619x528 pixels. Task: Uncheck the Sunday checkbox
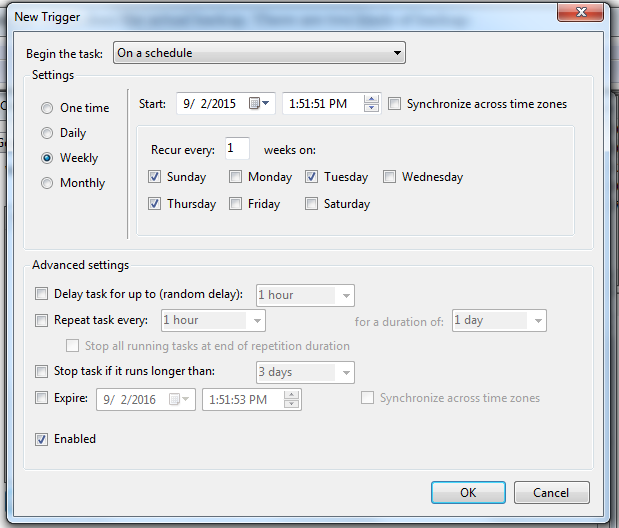coord(154,177)
